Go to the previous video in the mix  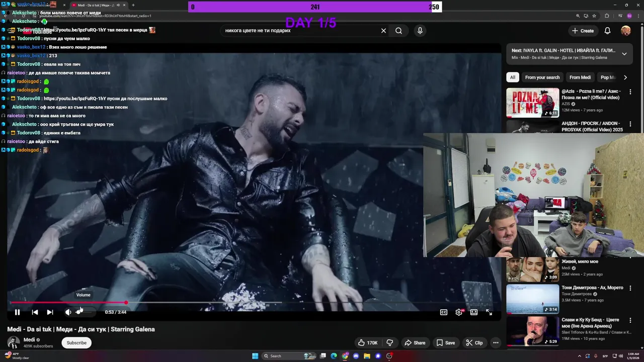(x=35, y=312)
